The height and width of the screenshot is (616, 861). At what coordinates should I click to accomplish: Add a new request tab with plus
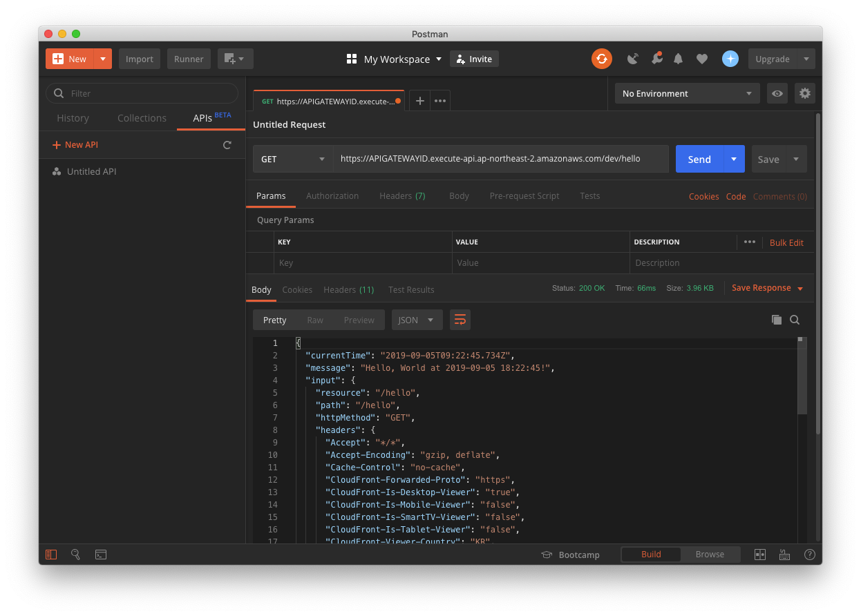[x=419, y=100]
